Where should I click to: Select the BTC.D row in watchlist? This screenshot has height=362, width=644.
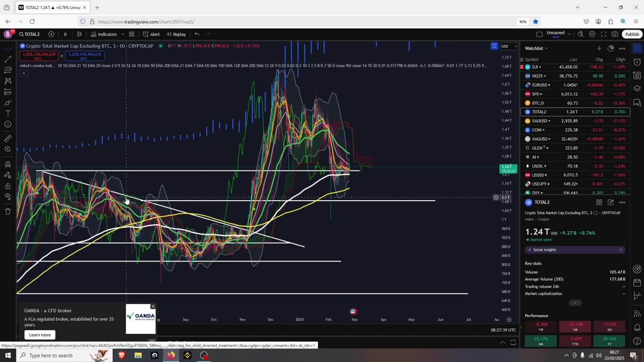tap(575, 103)
